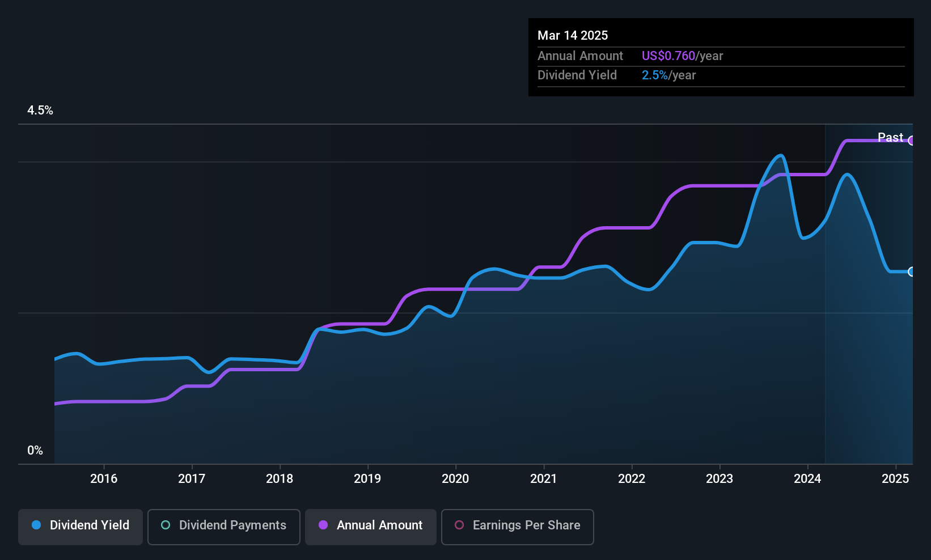
Task: Click the US$0.760/year tooltip value
Action: point(682,56)
